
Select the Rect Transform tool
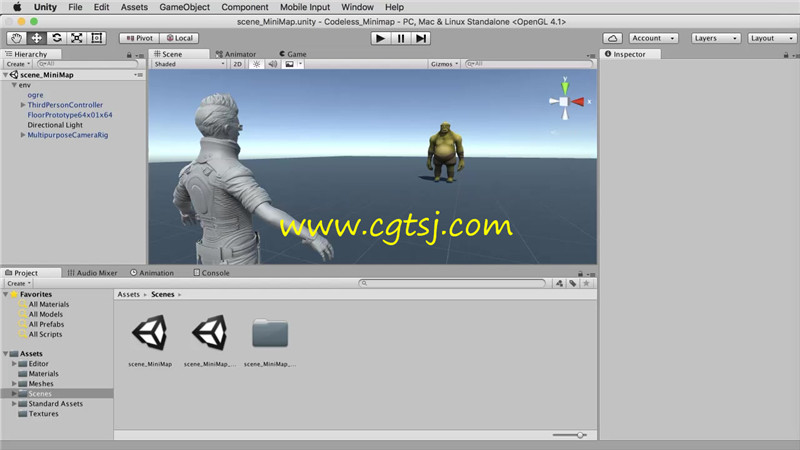click(96, 38)
